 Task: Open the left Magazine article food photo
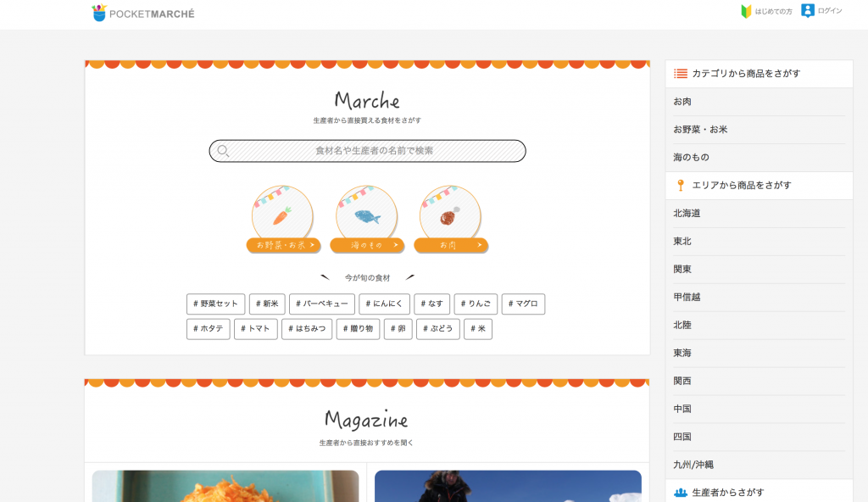tap(225, 486)
